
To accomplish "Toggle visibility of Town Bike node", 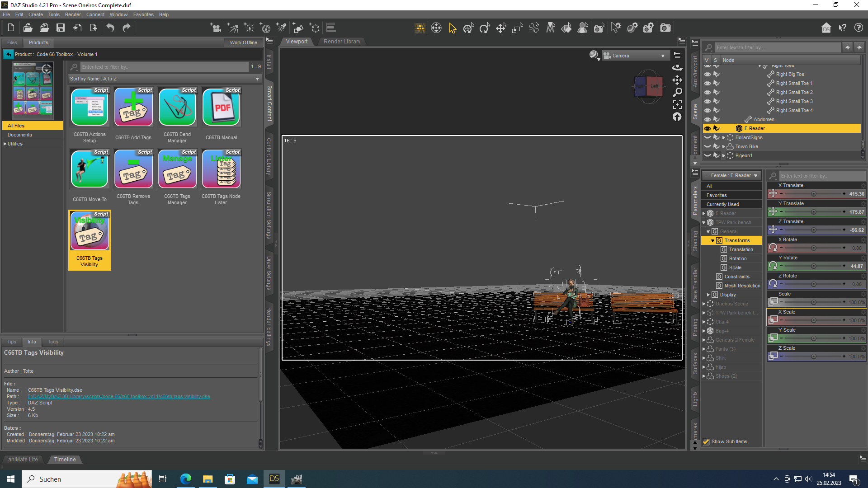I will point(708,146).
